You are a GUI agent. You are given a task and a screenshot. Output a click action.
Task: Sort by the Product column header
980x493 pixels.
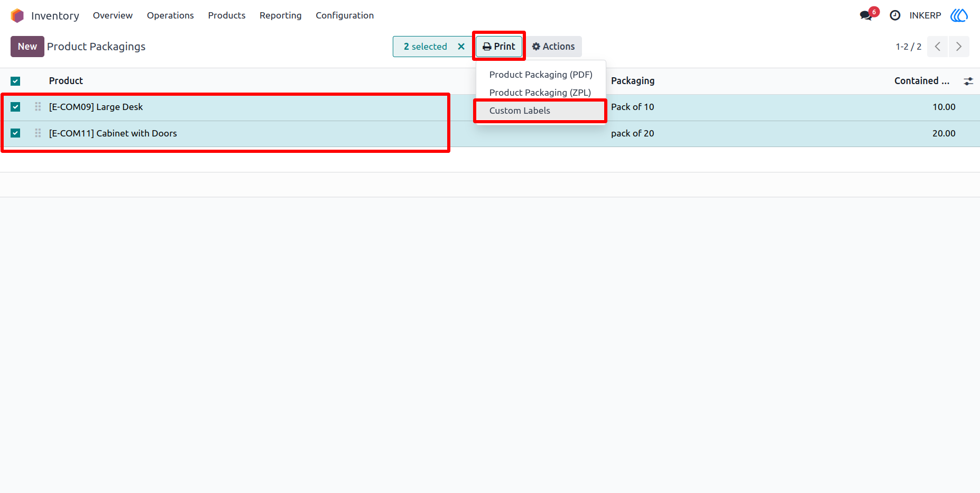66,81
